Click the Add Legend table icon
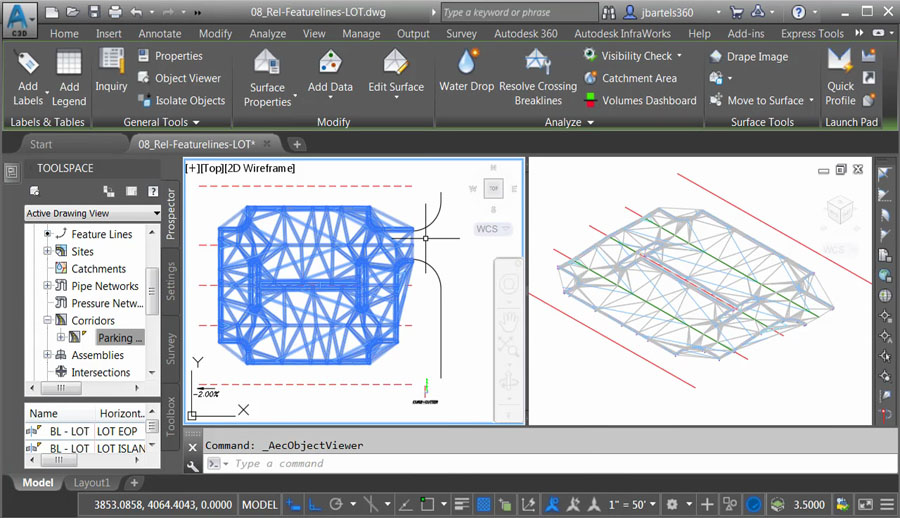The image size is (900, 518). (69, 63)
